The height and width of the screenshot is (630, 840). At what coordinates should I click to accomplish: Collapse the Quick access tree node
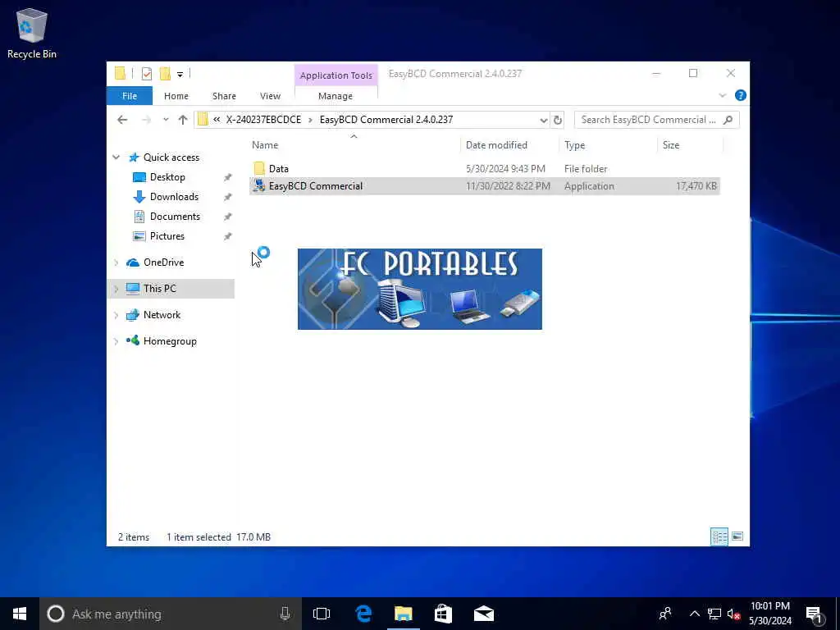click(116, 157)
